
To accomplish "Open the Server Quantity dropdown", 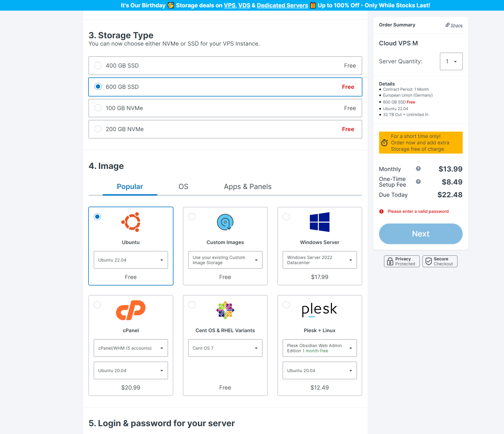I will 451,61.
